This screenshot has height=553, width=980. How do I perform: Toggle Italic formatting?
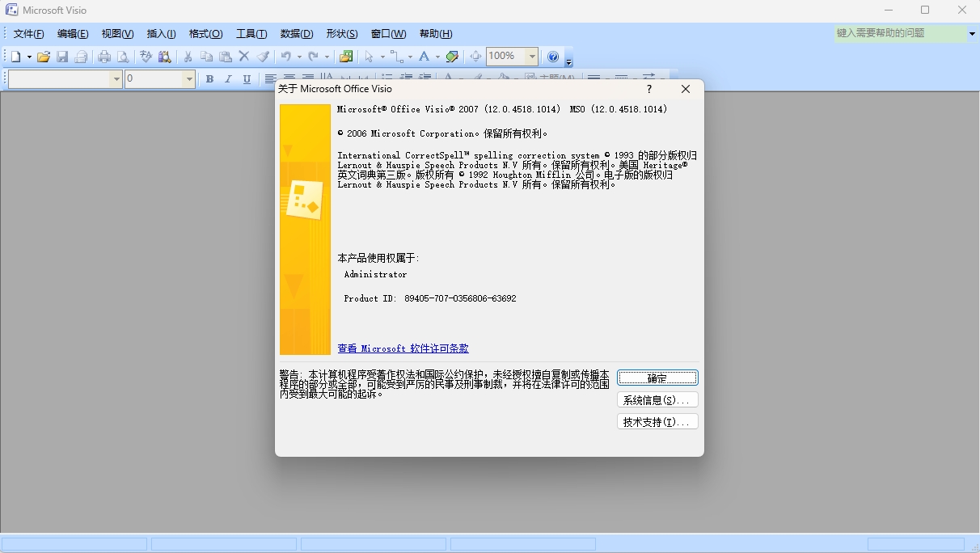(x=228, y=79)
